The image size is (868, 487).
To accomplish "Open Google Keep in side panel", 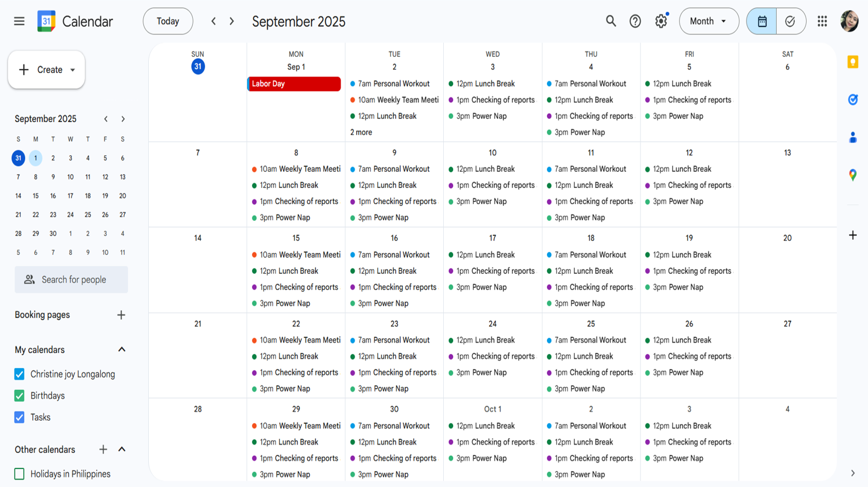I will (x=852, y=62).
